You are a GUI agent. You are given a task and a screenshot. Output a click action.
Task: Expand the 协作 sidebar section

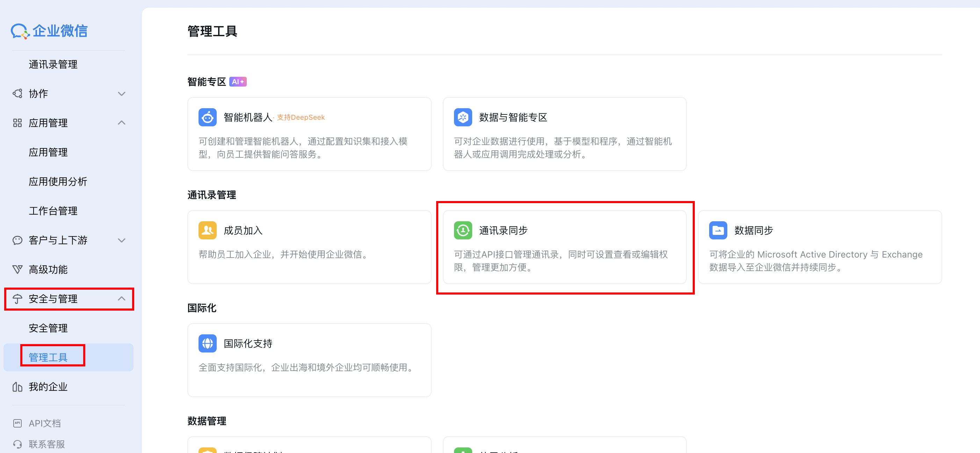tap(121, 94)
